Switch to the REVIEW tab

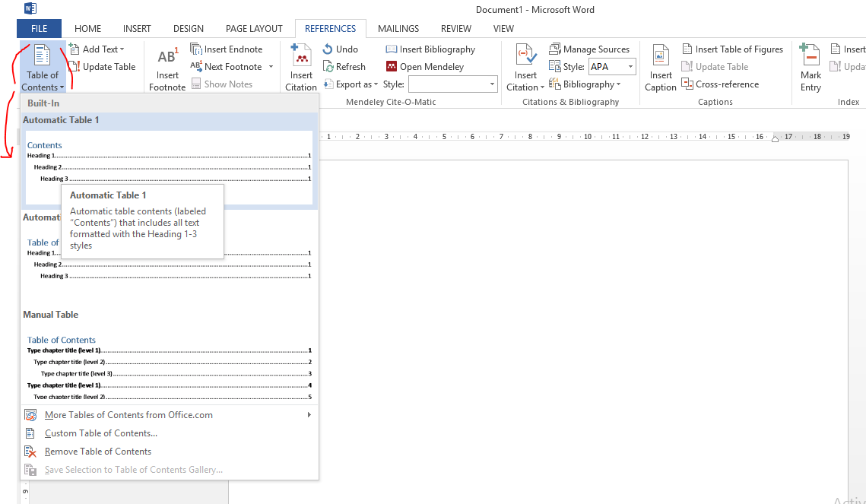click(x=456, y=29)
